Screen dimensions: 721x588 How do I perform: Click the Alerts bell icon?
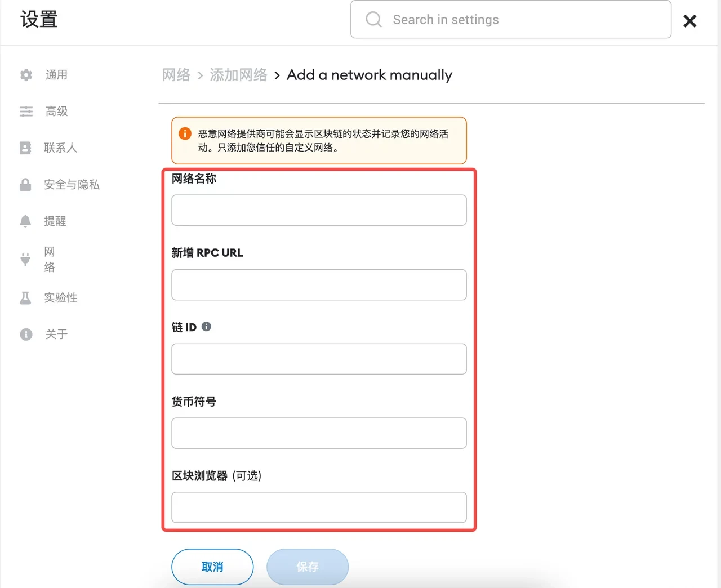pyautogui.click(x=25, y=221)
